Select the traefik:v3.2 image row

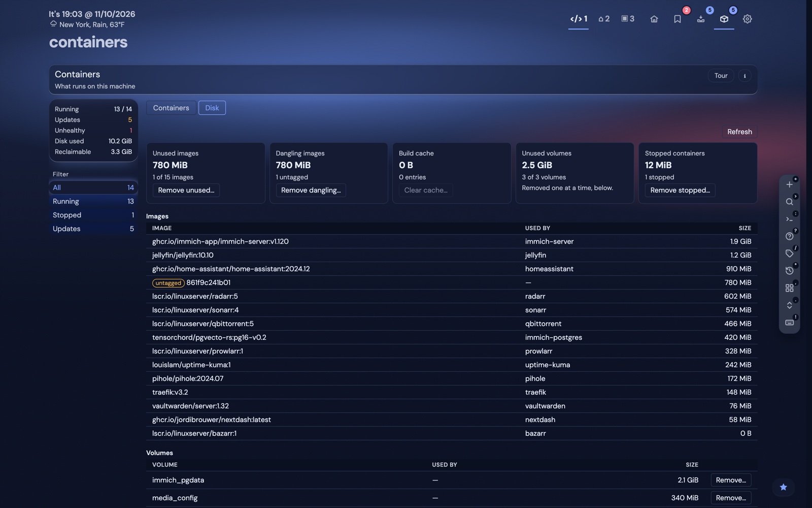pyautogui.click(x=452, y=392)
